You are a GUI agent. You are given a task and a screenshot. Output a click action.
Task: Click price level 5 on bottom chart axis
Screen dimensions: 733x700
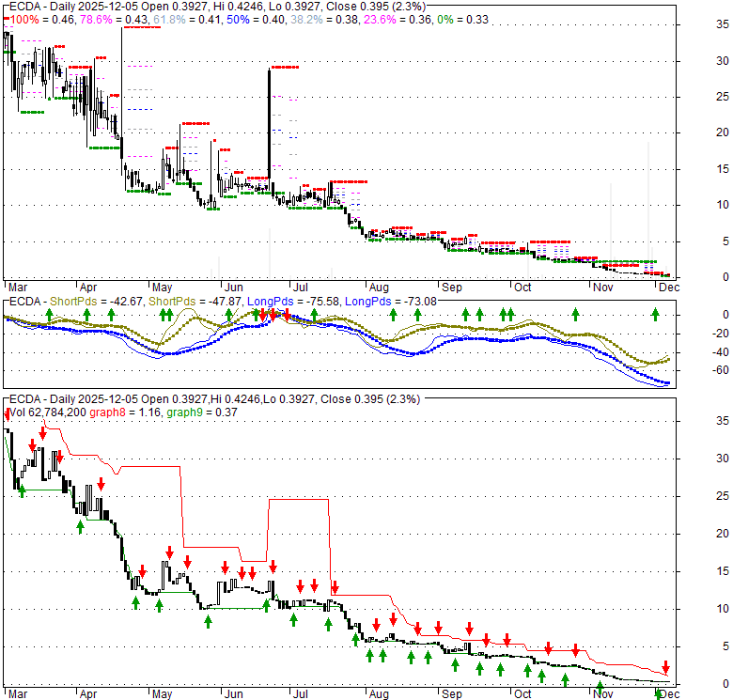[725, 646]
